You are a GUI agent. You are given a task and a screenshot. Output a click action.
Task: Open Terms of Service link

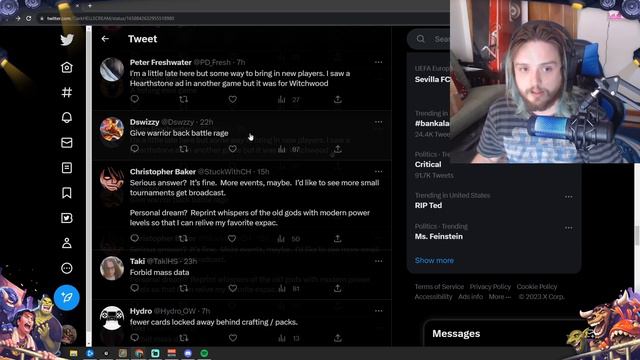[x=439, y=287]
